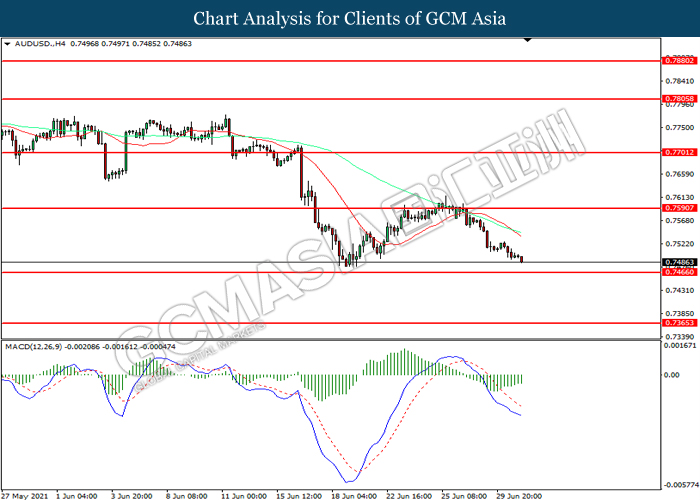Click the 0.78802 resistance price tag
The height and width of the screenshot is (500, 700).
tap(678, 61)
